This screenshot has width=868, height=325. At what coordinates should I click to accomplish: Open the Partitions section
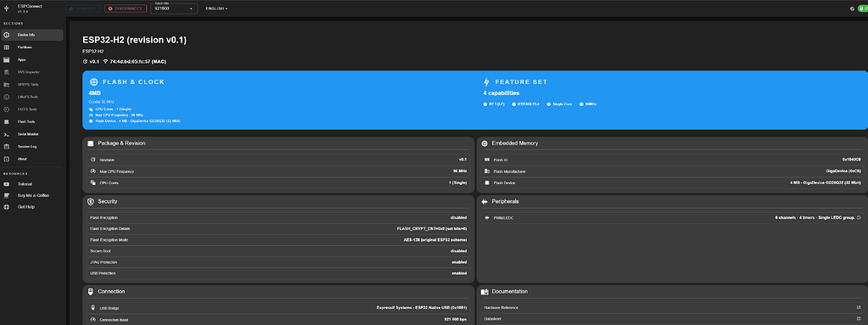click(32, 48)
